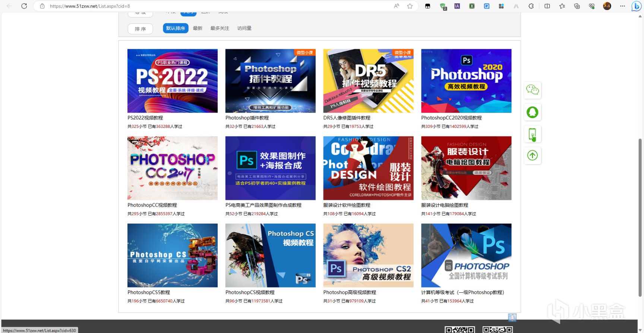644x333 pixels.
Task: Click Photoshop插件教程 title link
Action: point(247,118)
